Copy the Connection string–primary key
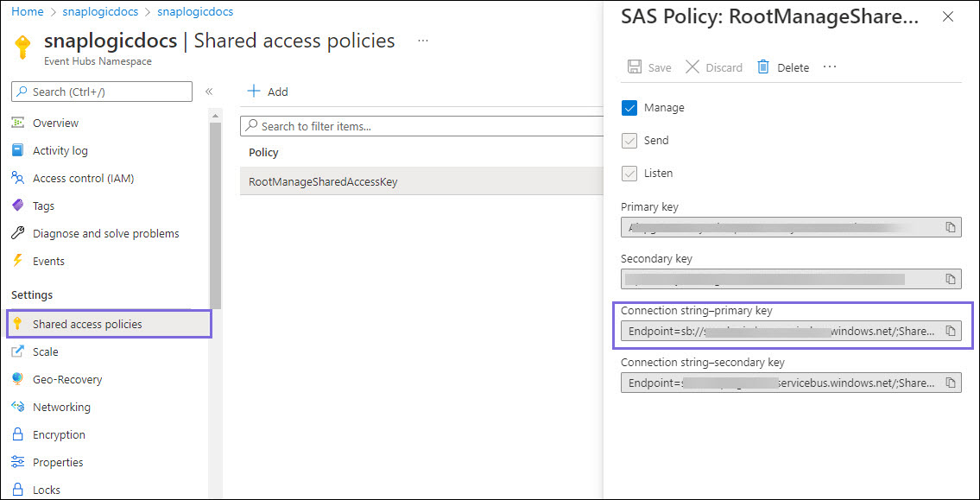The height and width of the screenshot is (500, 980). pyautogui.click(x=950, y=331)
